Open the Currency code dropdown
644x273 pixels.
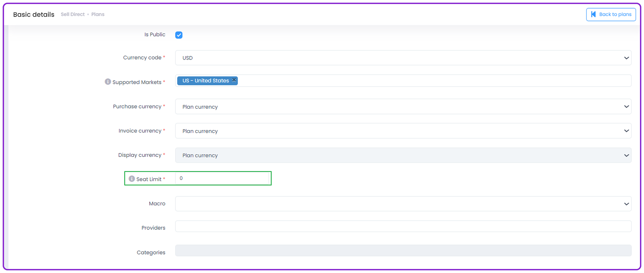403,58
